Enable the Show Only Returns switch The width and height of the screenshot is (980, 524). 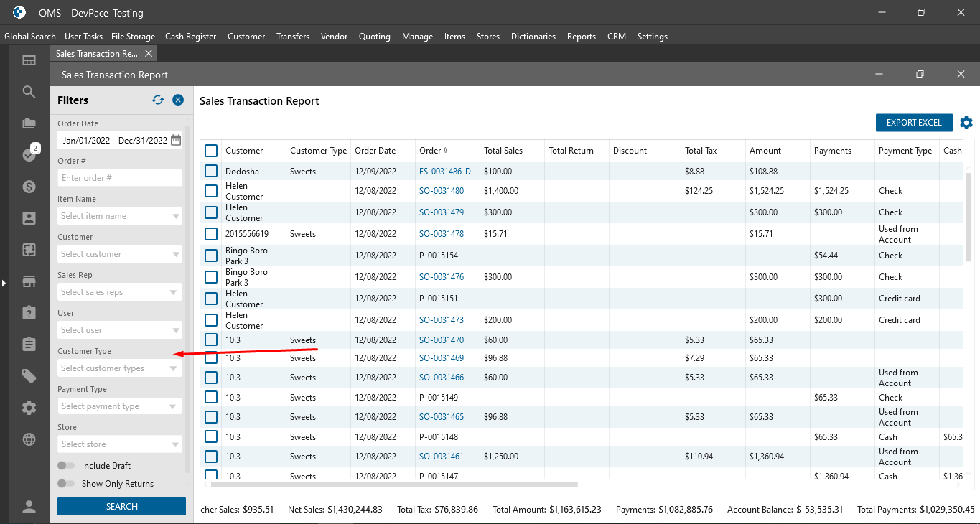(x=67, y=484)
